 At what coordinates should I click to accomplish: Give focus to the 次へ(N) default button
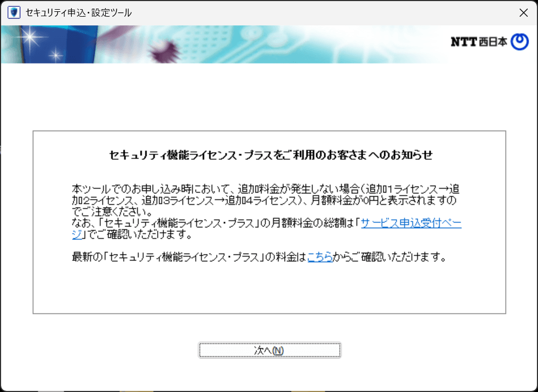(x=269, y=350)
